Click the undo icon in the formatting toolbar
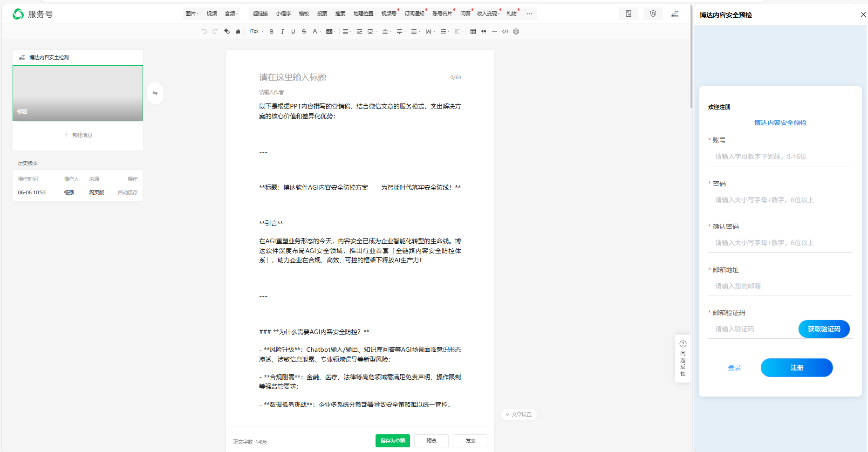This screenshot has width=868, height=452. (204, 31)
